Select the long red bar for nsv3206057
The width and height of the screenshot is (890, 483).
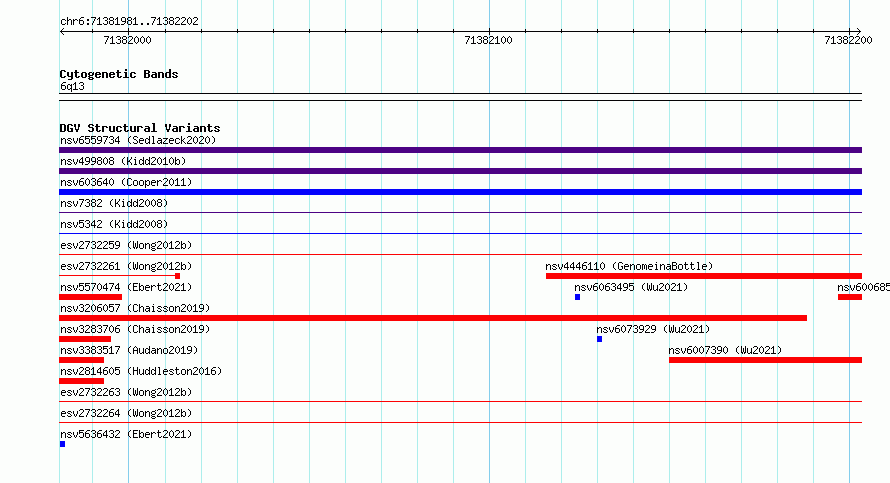click(x=433, y=318)
